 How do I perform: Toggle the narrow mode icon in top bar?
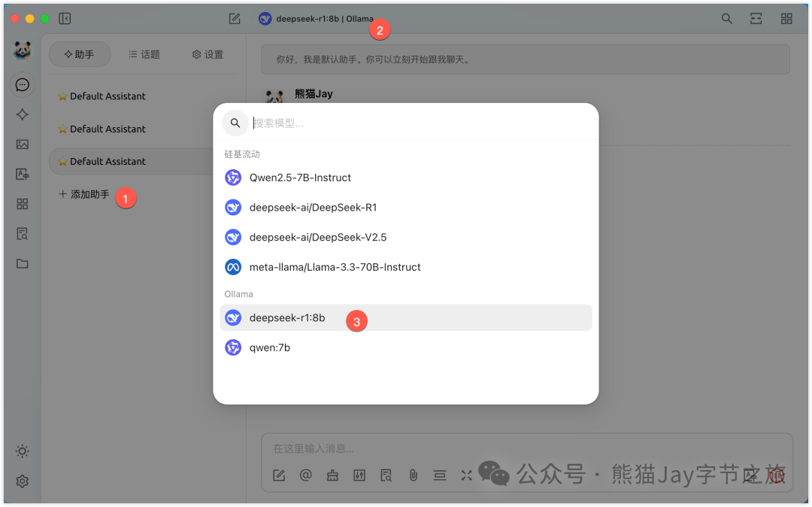pyautogui.click(x=756, y=19)
